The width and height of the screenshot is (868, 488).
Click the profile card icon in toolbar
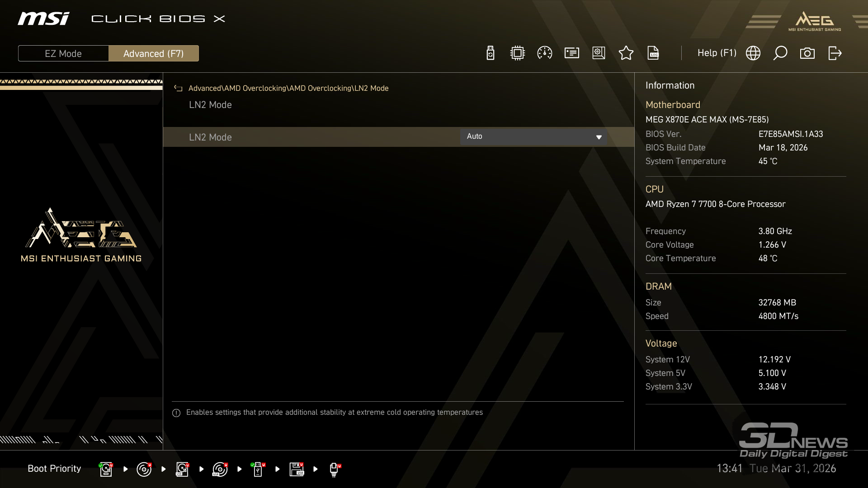pyautogui.click(x=571, y=53)
